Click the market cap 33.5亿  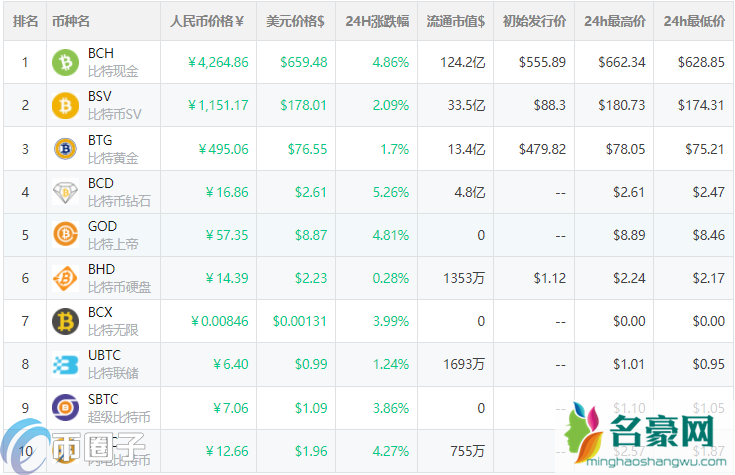[x=466, y=106]
